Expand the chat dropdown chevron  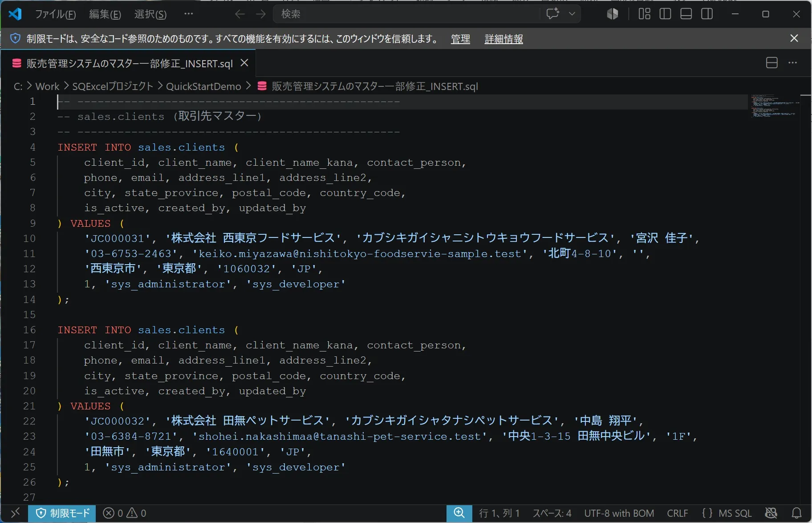click(x=572, y=14)
